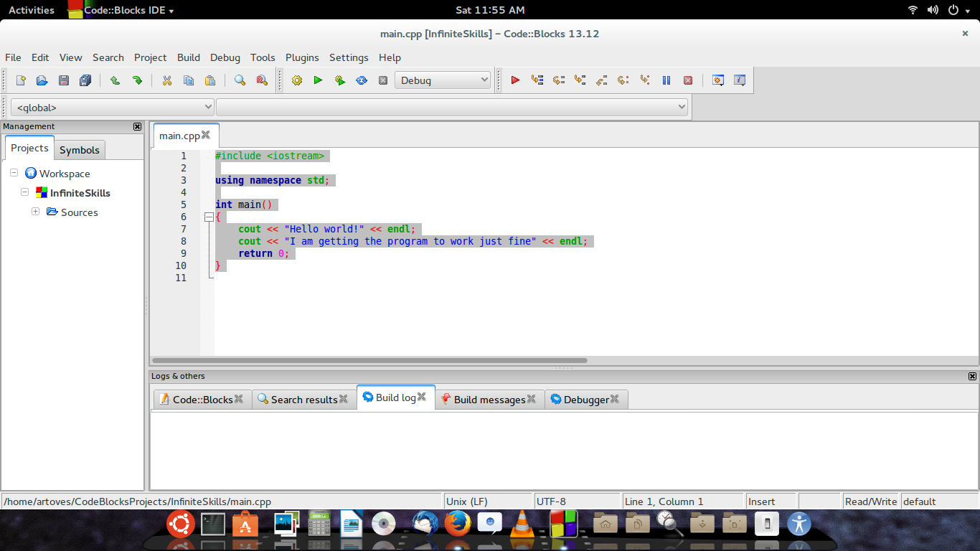This screenshot has width=980, height=551.
Task: Expand the Sources folder
Action: click(35, 212)
